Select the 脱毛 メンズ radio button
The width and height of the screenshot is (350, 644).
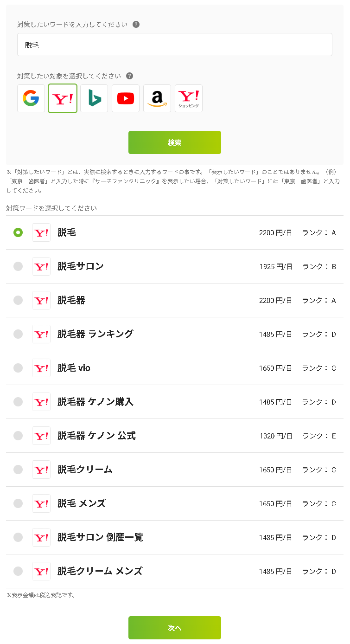tap(18, 503)
